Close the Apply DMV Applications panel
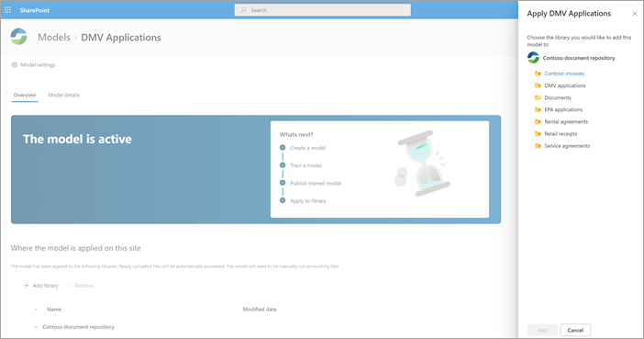Screen dimensions: 644x339 (635, 14)
